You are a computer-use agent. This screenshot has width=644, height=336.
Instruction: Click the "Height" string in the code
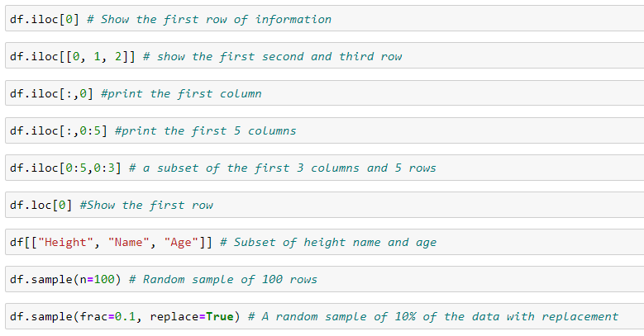coord(64,242)
